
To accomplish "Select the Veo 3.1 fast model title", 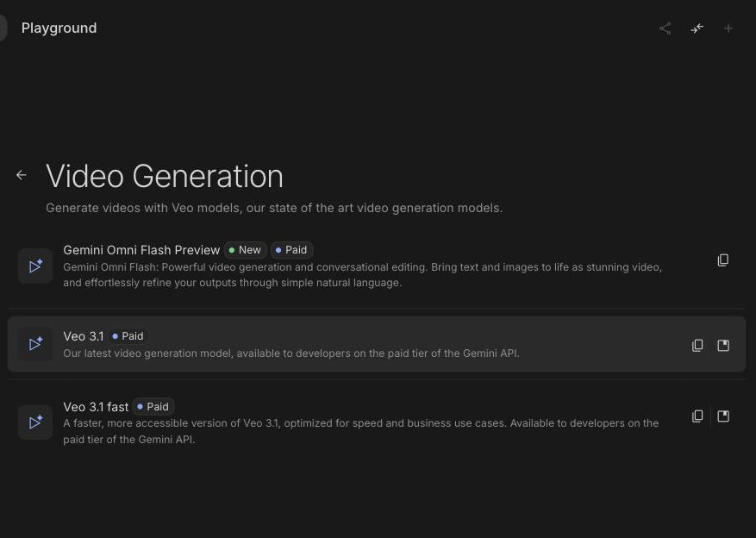I will tap(96, 407).
